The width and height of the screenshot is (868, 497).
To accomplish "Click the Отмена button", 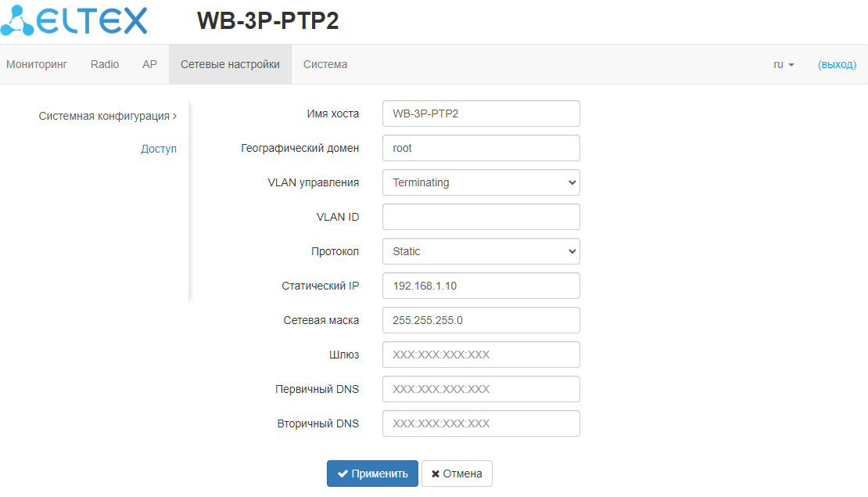I will [457, 474].
